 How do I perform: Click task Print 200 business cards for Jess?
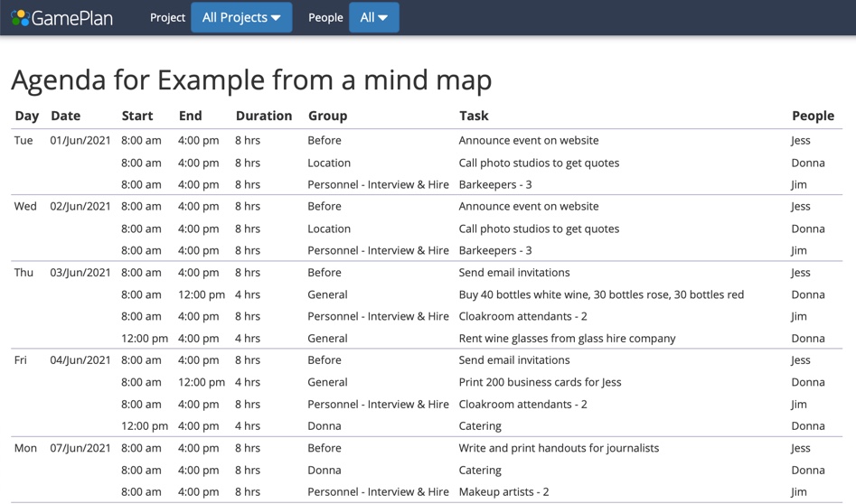tap(540, 382)
